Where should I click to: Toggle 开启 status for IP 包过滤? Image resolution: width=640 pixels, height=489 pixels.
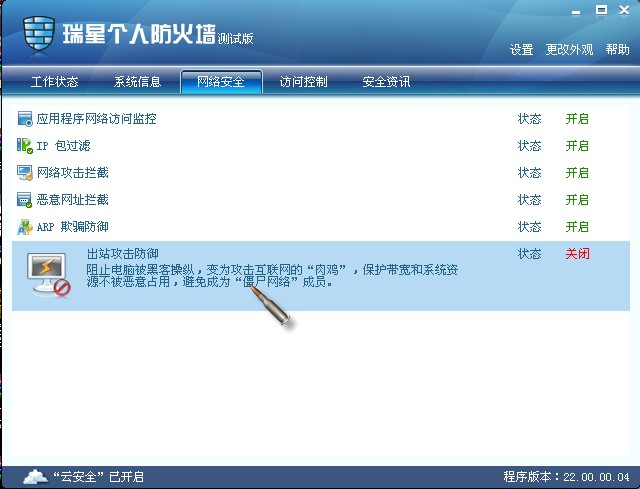coord(577,146)
